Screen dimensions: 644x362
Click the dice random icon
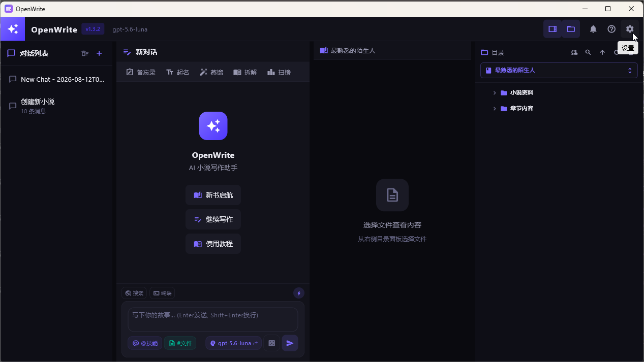(x=272, y=343)
